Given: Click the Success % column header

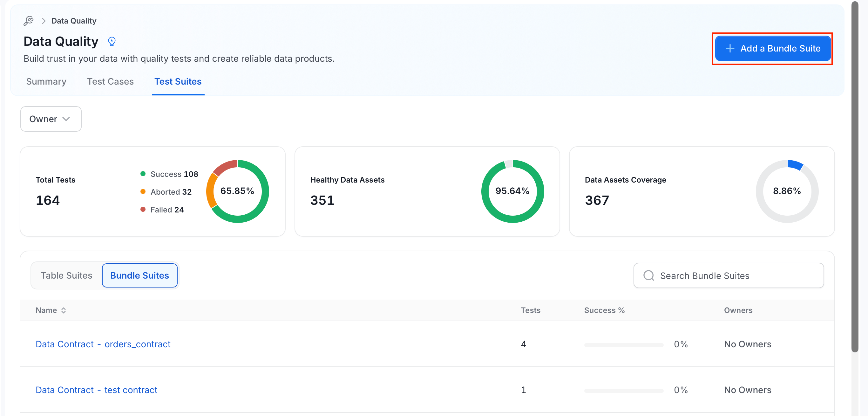Looking at the screenshot, I should 604,310.
